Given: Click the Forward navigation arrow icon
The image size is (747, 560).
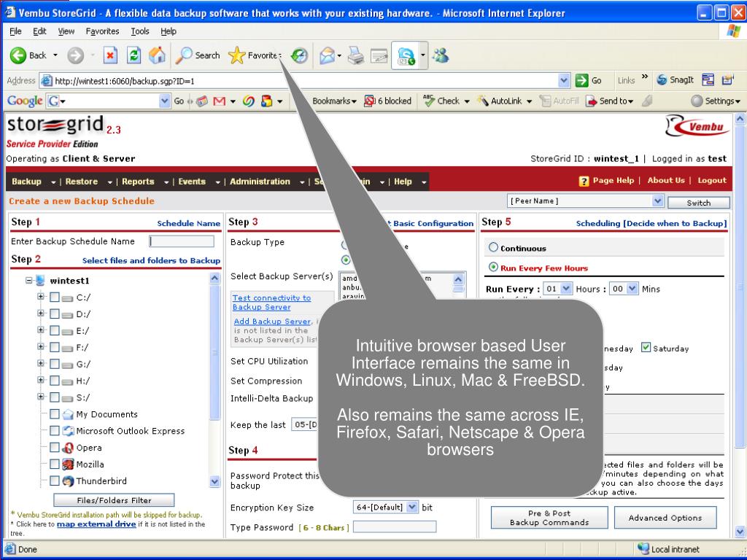Looking at the screenshot, I should tap(75, 55).
